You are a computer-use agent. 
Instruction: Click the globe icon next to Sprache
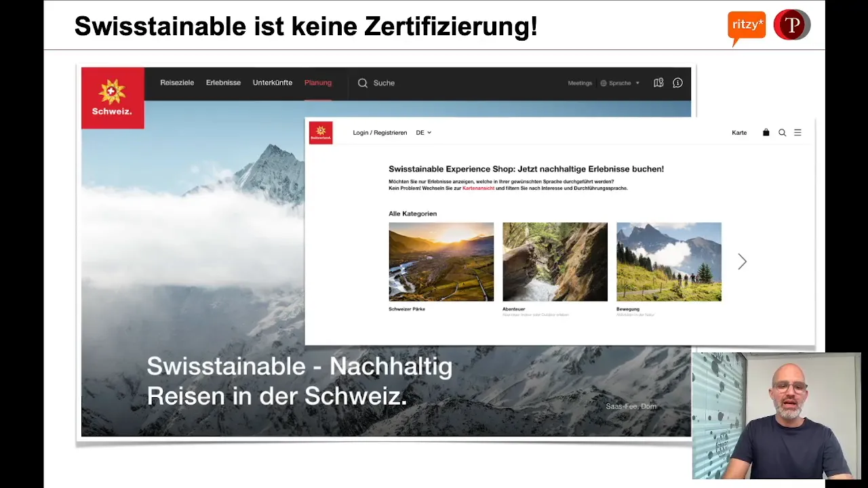click(x=603, y=83)
